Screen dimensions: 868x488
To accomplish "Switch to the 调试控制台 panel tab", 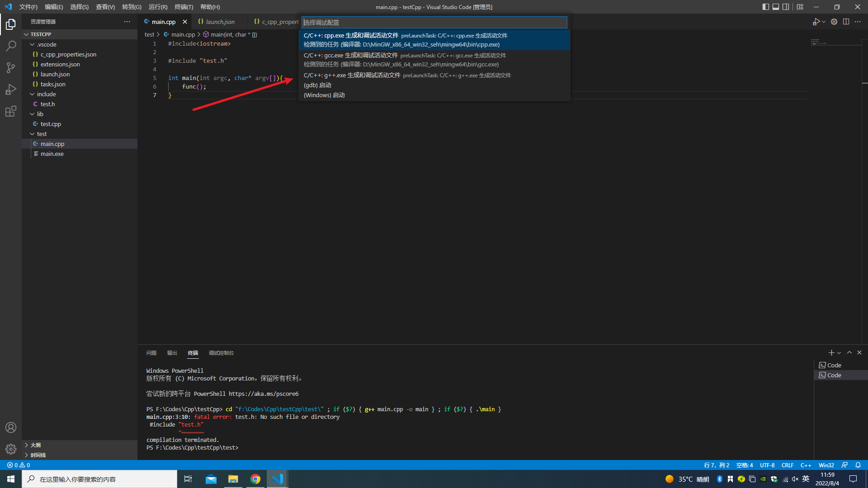I will click(x=221, y=353).
